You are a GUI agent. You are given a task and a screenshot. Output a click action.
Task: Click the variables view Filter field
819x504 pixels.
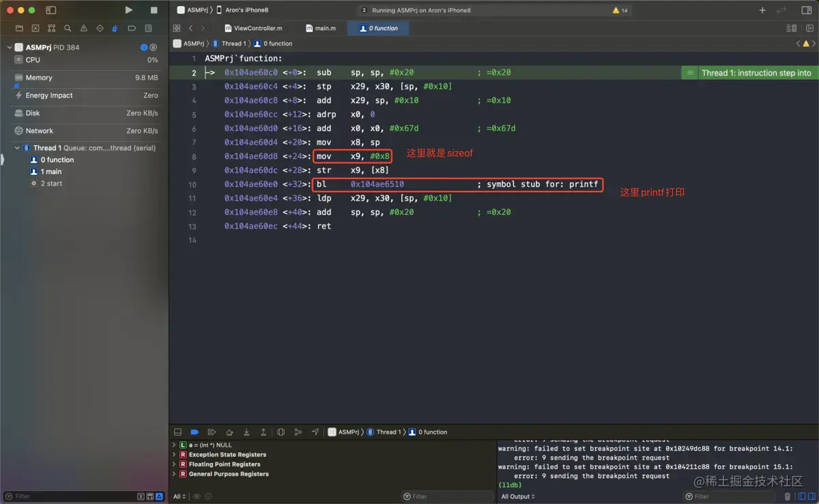point(447,496)
